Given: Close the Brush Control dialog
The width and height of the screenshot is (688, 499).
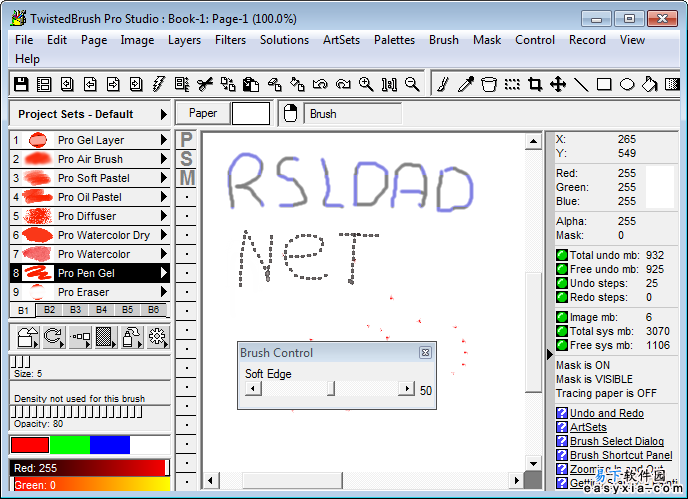Looking at the screenshot, I should 425,352.
